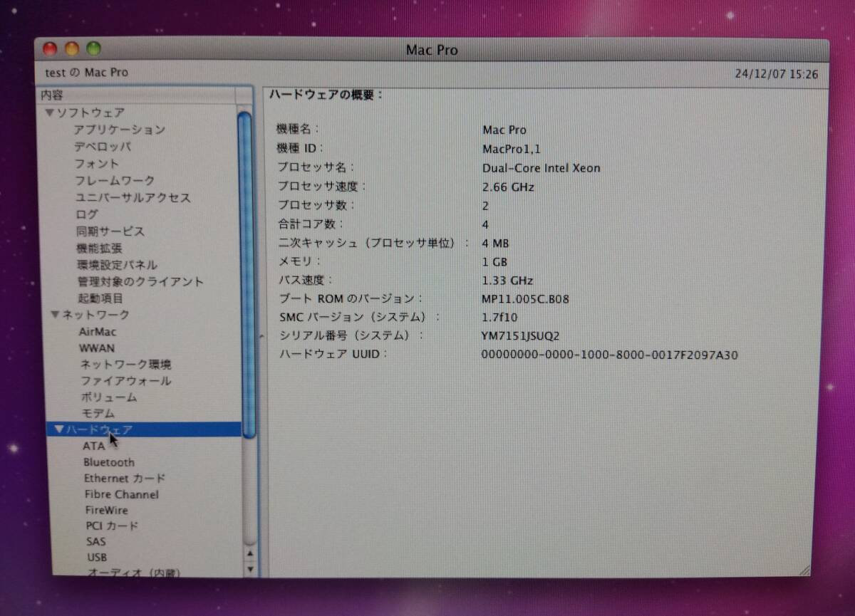This screenshot has height=616, width=855.
Task: Click the Mac Pro window title
Action: point(432,50)
